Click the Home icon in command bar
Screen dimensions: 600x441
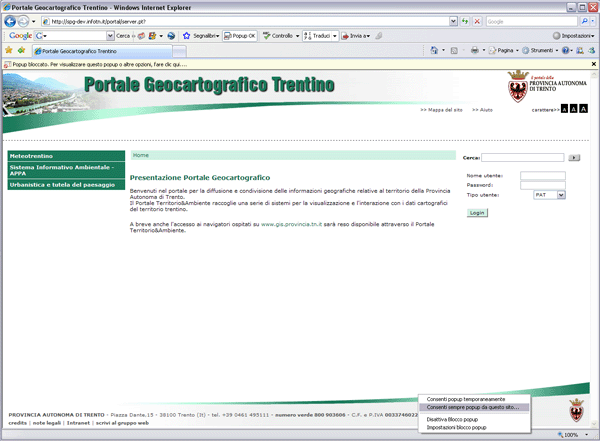coord(434,50)
